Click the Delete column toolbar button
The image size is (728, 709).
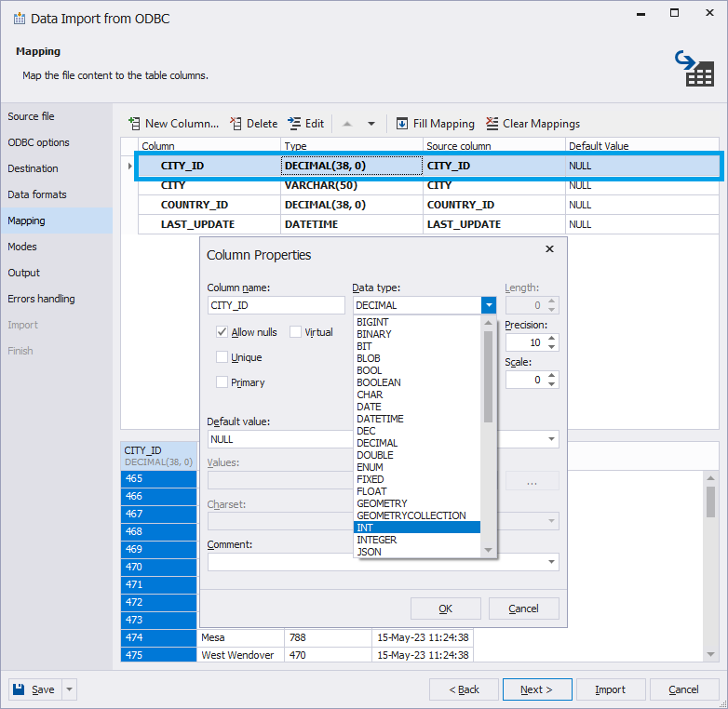[x=254, y=124]
